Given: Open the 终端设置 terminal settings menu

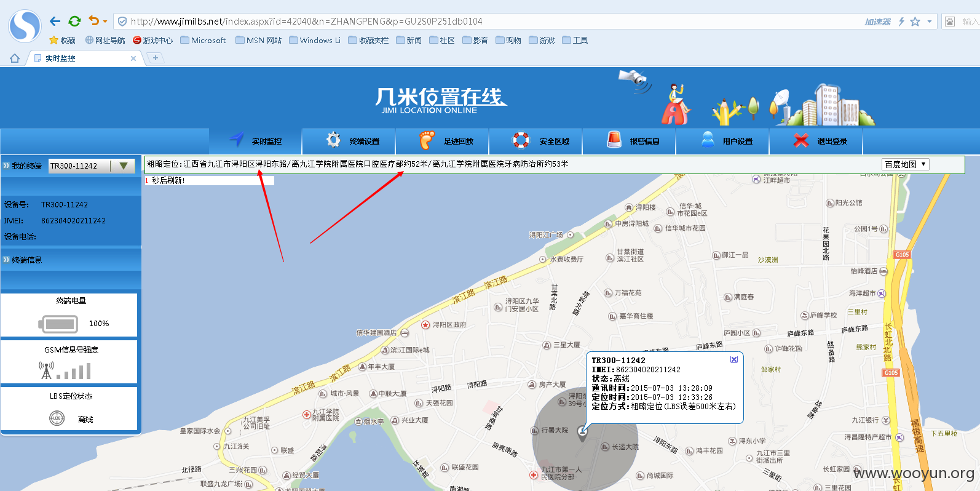Looking at the screenshot, I should (349, 141).
